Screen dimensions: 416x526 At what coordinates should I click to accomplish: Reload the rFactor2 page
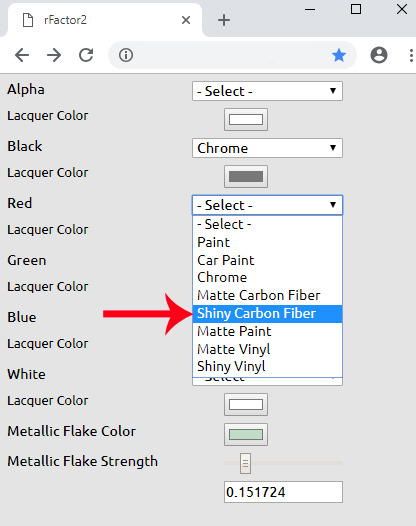(86, 55)
